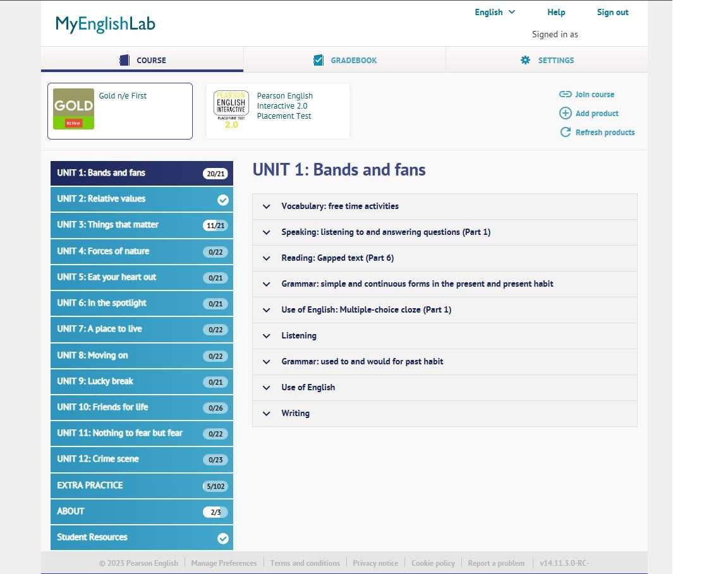
Task: Open the English language dropdown
Action: click(494, 12)
